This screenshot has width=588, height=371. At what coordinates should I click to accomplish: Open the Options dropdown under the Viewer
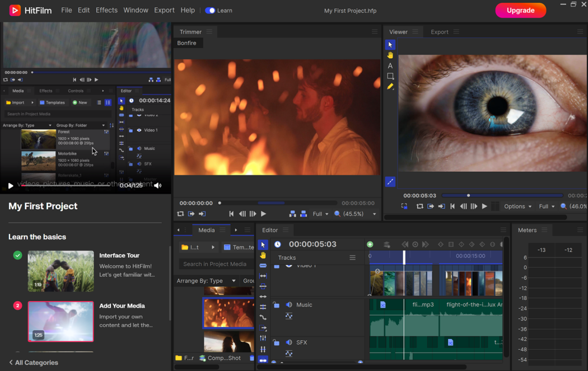[517, 206]
